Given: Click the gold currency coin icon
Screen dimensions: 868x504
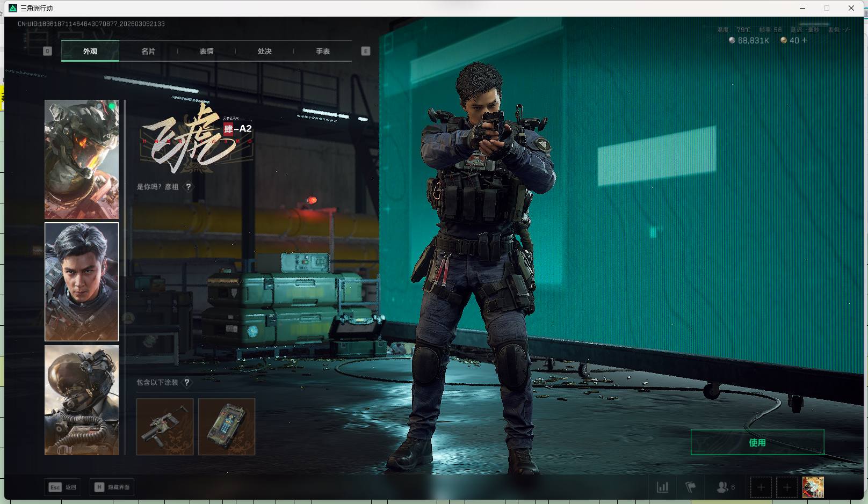Looking at the screenshot, I should pyautogui.click(x=784, y=40).
